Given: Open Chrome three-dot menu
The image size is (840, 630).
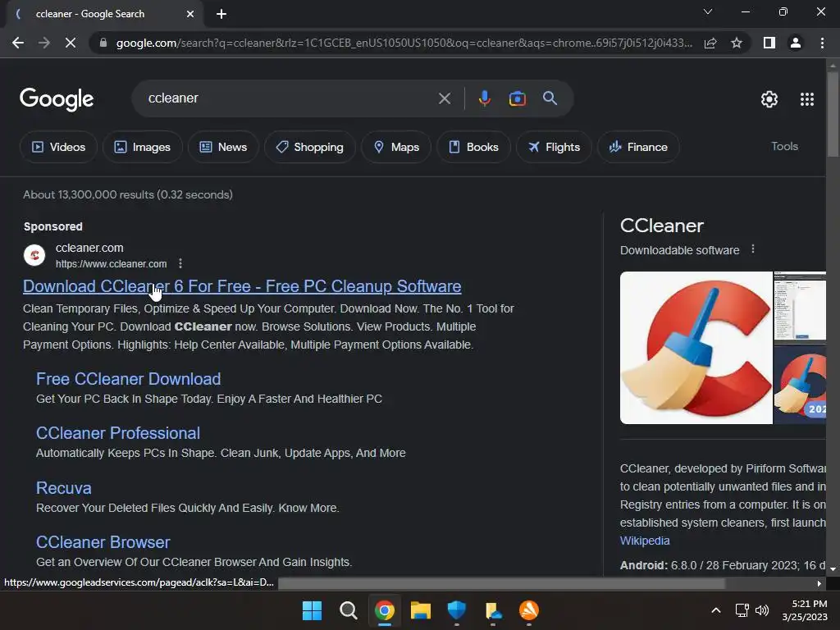Looking at the screenshot, I should tap(822, 43).
